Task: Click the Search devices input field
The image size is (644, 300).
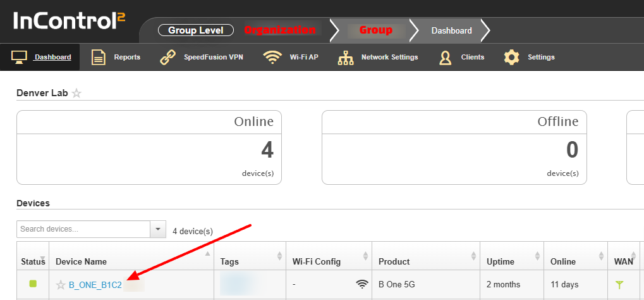Action: 83,229
